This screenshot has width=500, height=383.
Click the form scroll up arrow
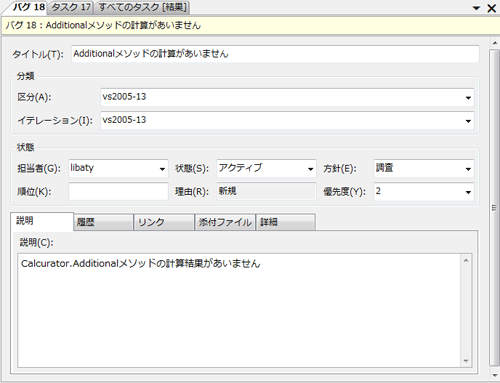click(x=494, y=43)
